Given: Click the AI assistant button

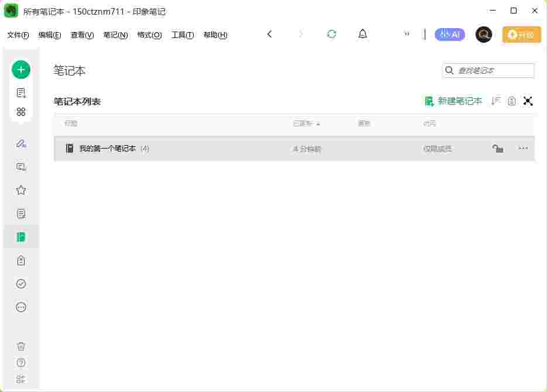Looking at the screenshot, I should click(x=449, y=34).
